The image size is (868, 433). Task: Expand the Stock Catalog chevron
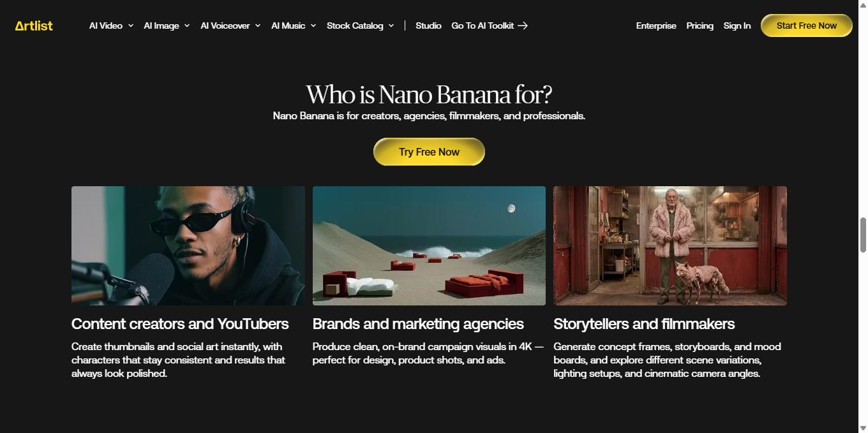tap(391, 26)
